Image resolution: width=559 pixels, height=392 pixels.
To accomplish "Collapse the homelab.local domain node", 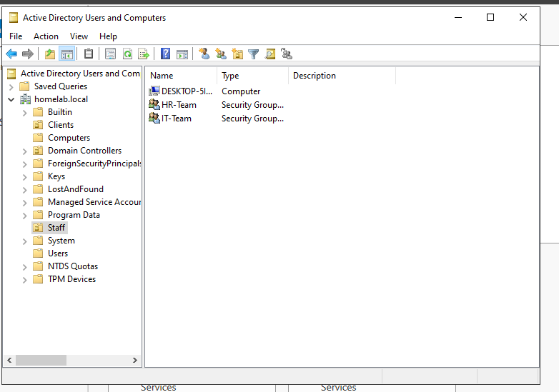I will pos(11,99).
